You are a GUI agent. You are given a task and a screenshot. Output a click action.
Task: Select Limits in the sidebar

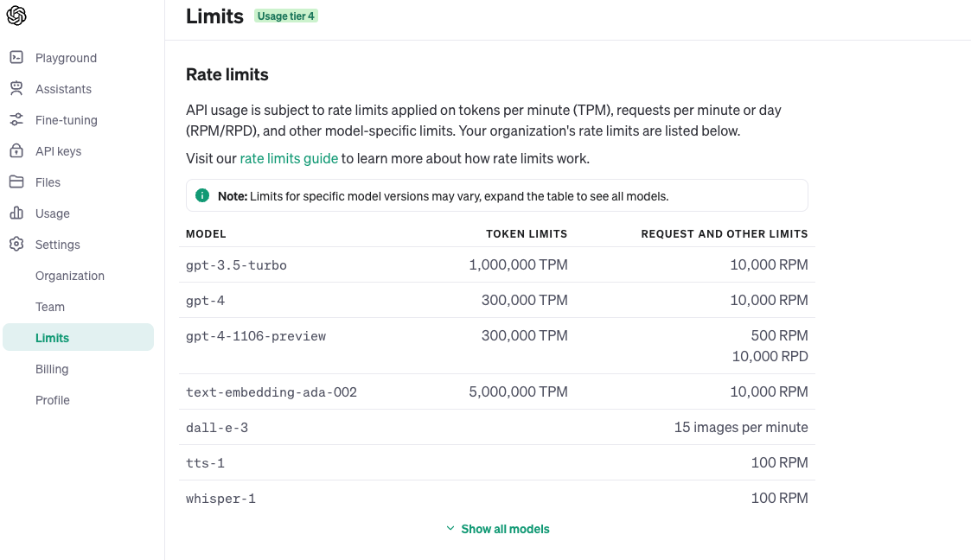(53, 338)
